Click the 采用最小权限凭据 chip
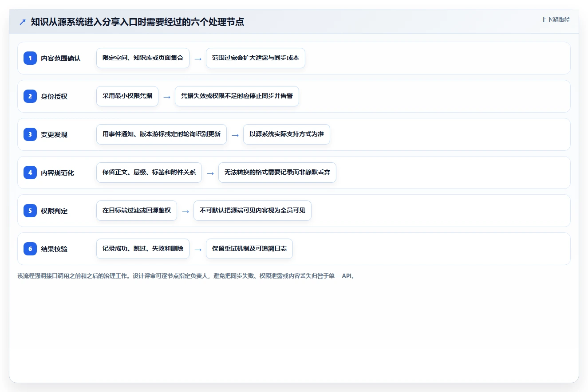Image resolution: width=588 pixels, height=392 pixels. (x=127, y=96)
